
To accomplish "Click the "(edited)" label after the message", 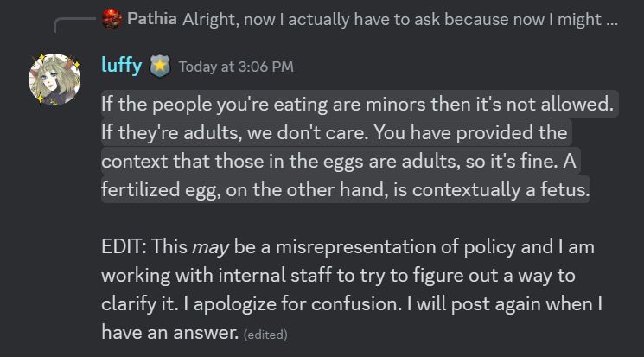I will point(265,334).
